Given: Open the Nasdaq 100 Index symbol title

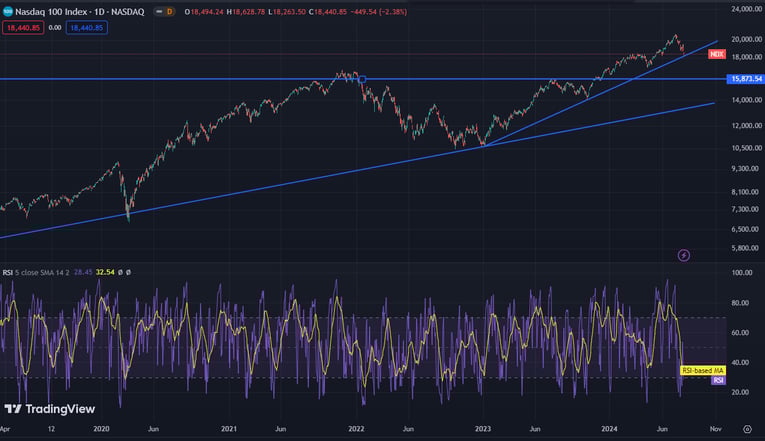Looking at the screenshot, I should click(x=80, y=12).
